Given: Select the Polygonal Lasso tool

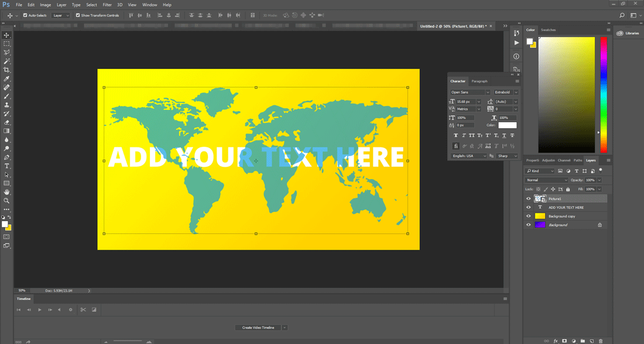Looking at the screenshot, I should click(x=6, y=53).
